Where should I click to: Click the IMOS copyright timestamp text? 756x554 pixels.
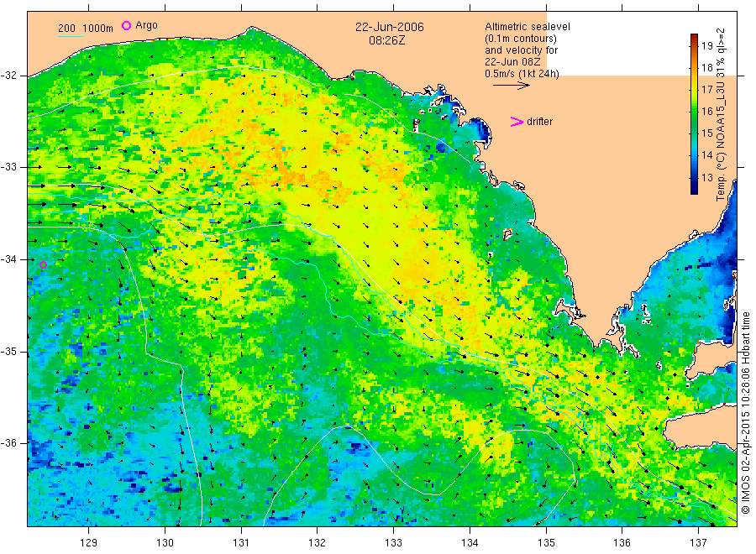[x=746, y=412]
